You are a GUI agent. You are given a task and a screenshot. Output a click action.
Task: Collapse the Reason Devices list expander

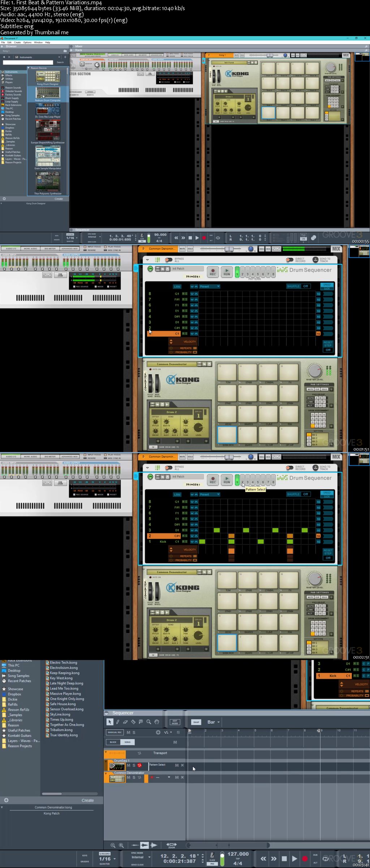(x=29, y=68)
